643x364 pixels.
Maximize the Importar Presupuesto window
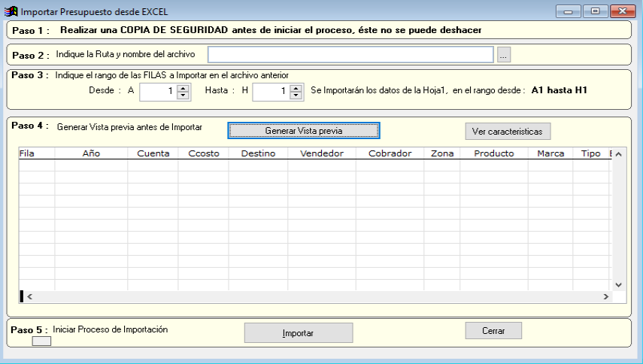[595, 11]
